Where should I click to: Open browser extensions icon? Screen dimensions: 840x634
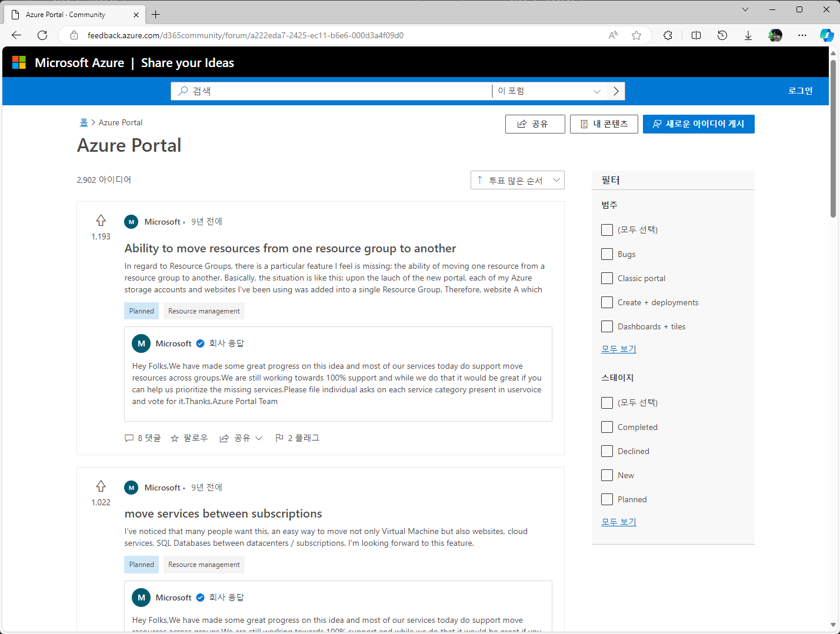tap(668, 35)
